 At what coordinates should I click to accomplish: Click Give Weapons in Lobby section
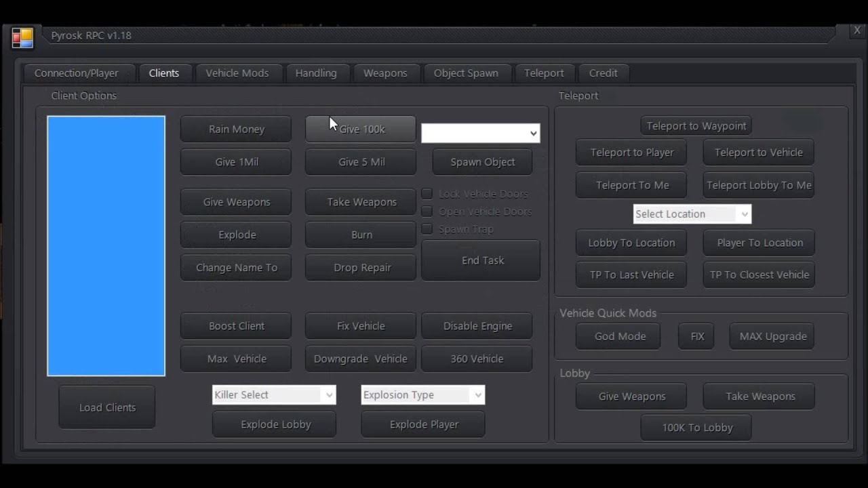point(631,396)
